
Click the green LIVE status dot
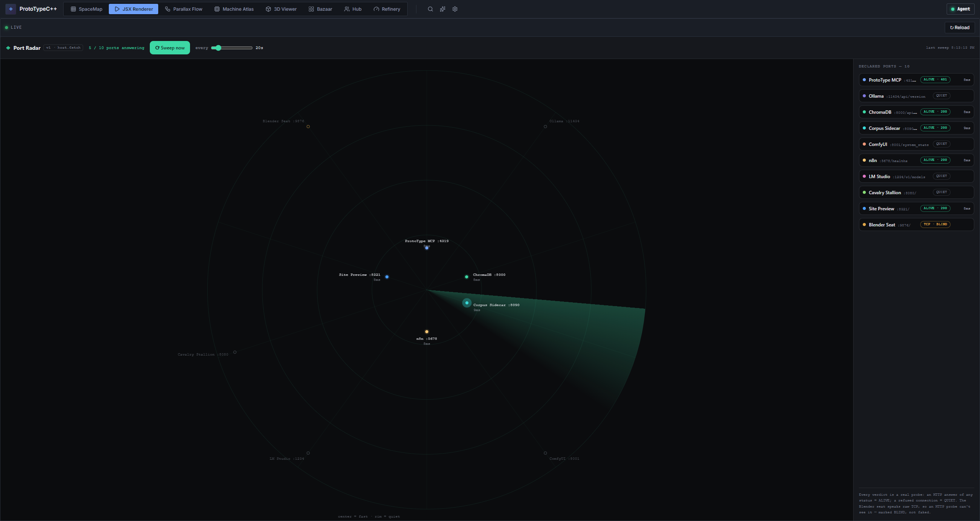(x=7, y=28)
